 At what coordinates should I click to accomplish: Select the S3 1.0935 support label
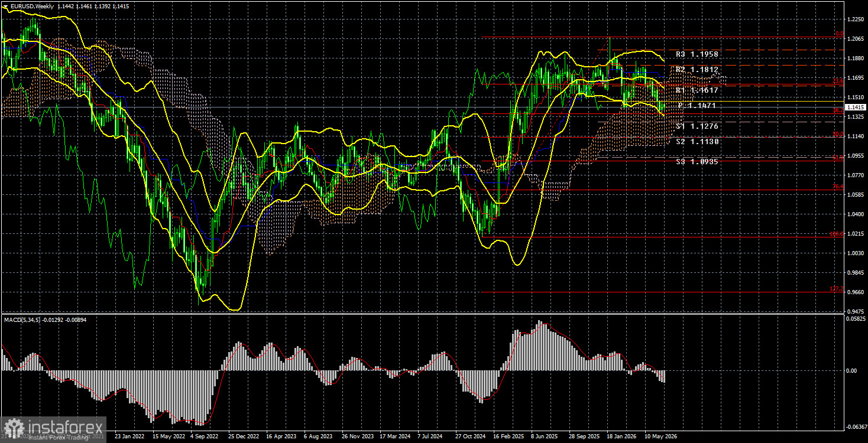click(x=697, y=161)
